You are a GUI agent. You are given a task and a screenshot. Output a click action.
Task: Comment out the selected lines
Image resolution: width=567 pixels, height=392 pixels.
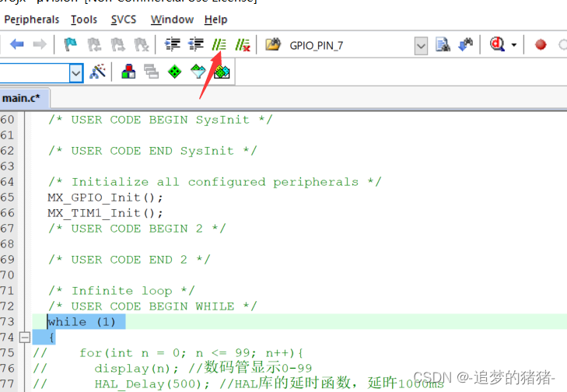point(219,44)
